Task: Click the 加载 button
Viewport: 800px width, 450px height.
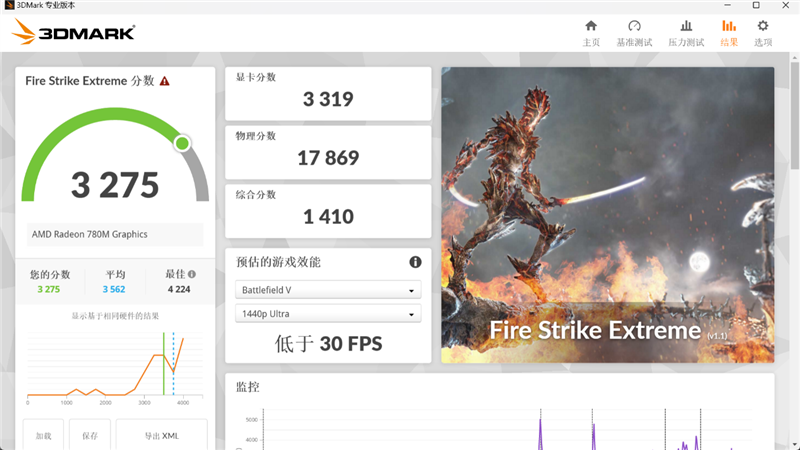Action: pyautogui.click(x=43, y=435)
